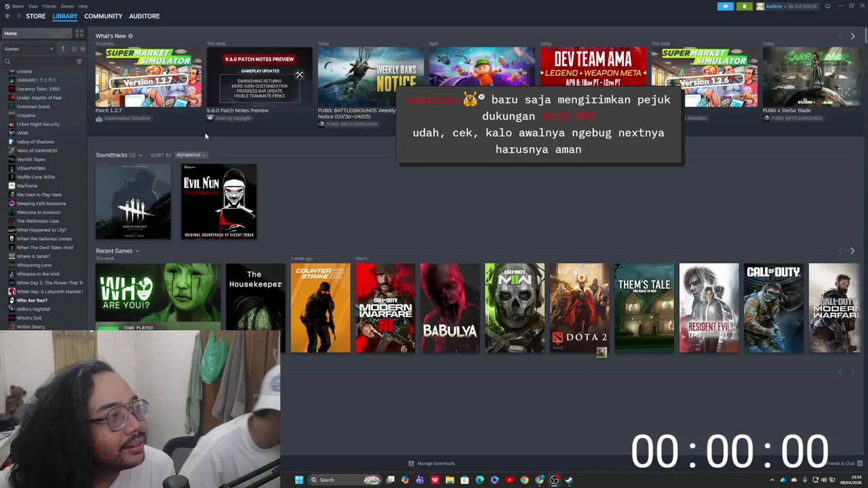Open the Friends menu
868x488 pixels.
pyautogui.click(x=50, y=6)
